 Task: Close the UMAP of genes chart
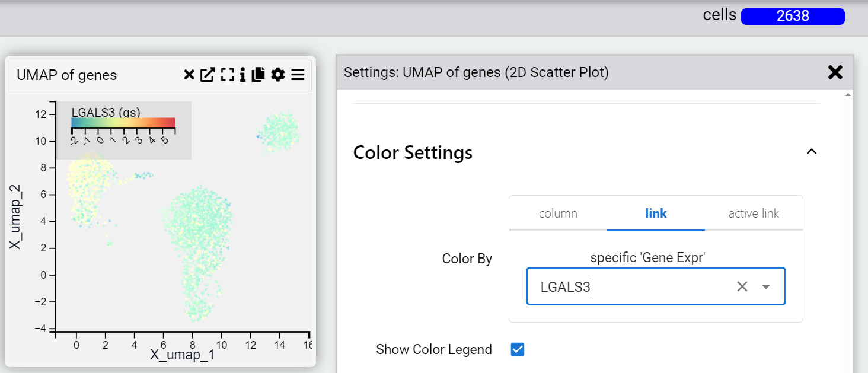pyautogui.click(x=189, y=75)
